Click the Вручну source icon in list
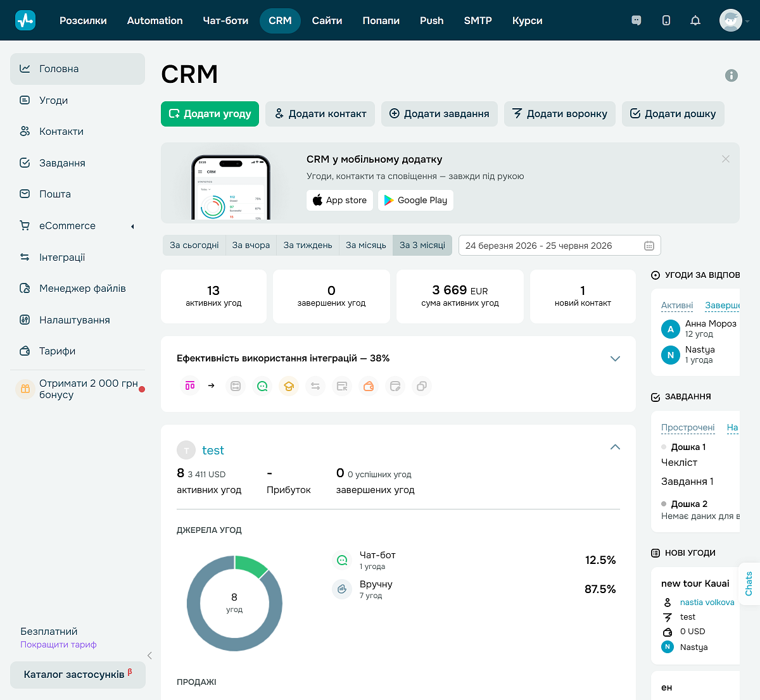The image size is (760, 700). point(342,589)
